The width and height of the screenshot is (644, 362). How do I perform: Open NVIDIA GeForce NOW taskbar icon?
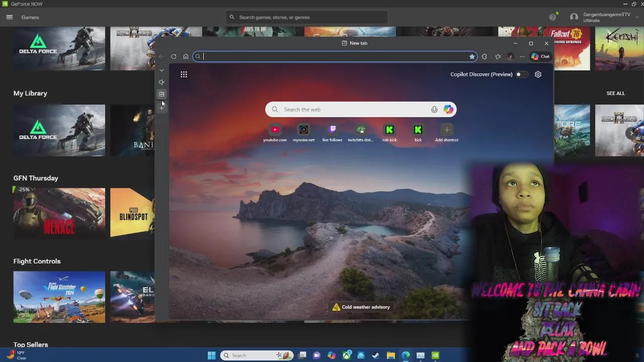pos(435,355)
